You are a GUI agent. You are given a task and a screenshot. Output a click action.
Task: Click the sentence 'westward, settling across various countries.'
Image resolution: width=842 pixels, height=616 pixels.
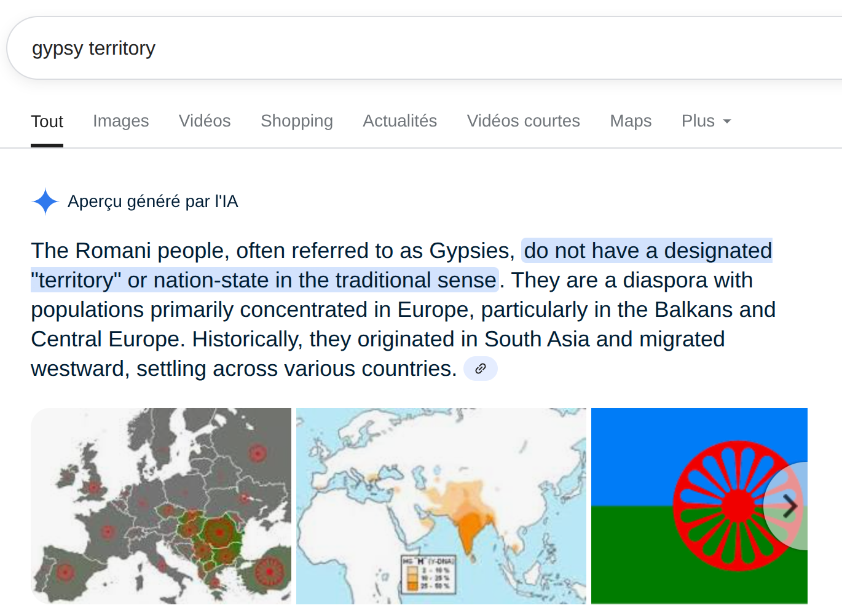click(244, 368)
